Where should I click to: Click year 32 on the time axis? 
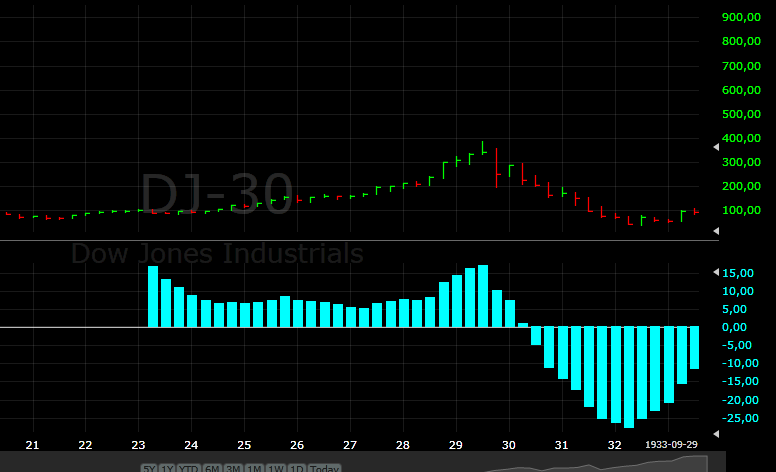tap(614, 445)
